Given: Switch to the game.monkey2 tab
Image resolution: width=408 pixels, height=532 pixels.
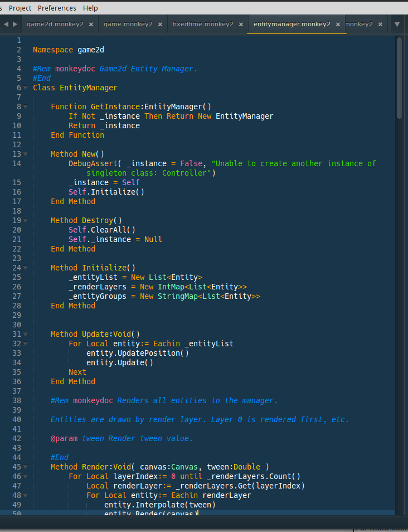Looking at the screenshot, I should [128, 25].
